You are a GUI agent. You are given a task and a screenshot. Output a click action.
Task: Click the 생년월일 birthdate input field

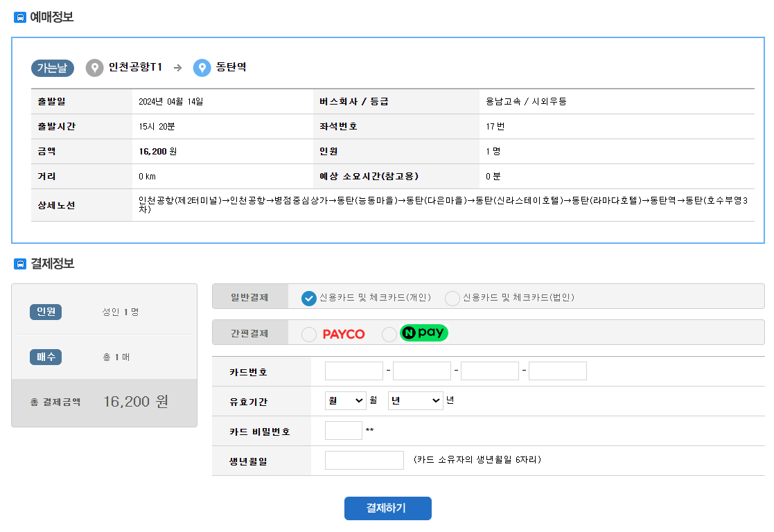pyautogui.click(x=364, y=459)
